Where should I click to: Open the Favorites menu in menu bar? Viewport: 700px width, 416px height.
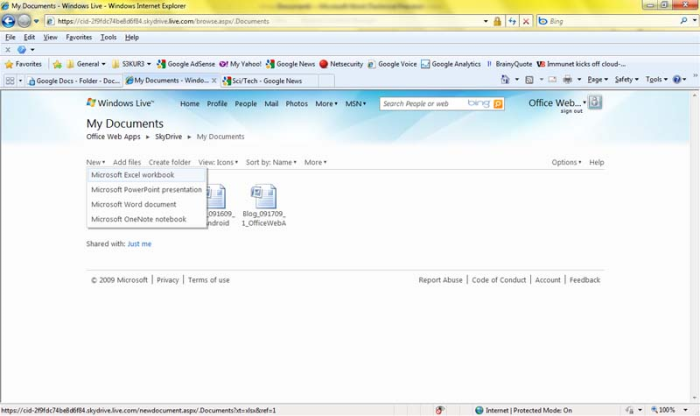(x=79, y=37)
